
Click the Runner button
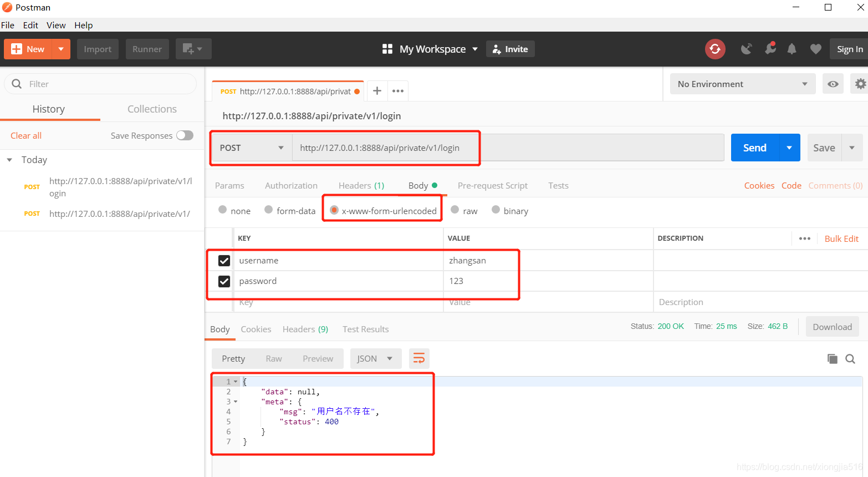click(x=147, y=49)
